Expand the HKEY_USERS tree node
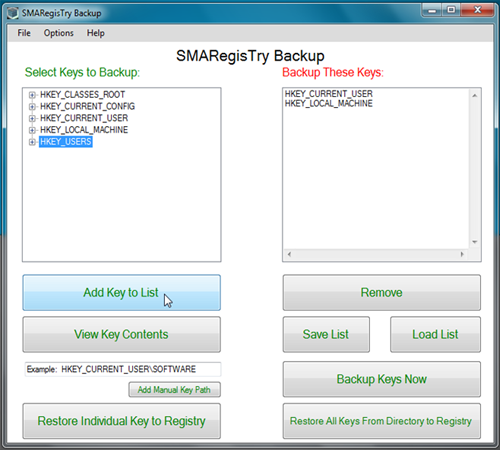500x450 pixels. 32,142
